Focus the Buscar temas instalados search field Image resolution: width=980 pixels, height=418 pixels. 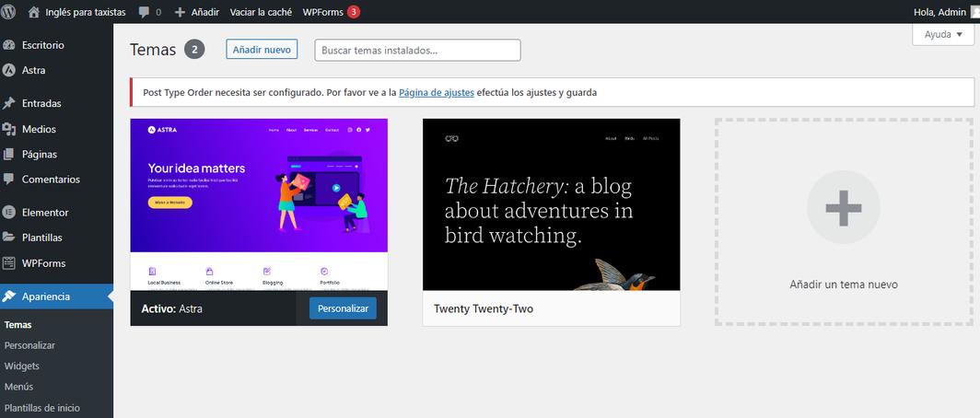point(417,50)
